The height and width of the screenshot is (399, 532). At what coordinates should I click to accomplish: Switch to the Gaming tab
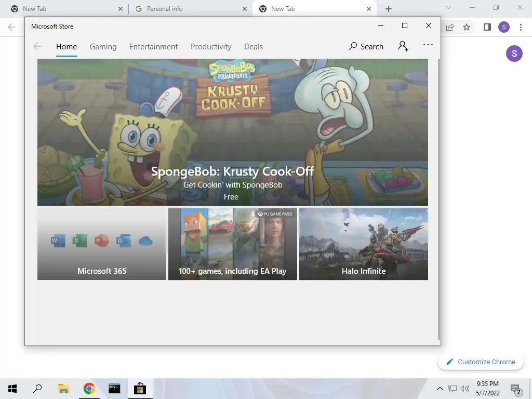[x=103, y=46]
